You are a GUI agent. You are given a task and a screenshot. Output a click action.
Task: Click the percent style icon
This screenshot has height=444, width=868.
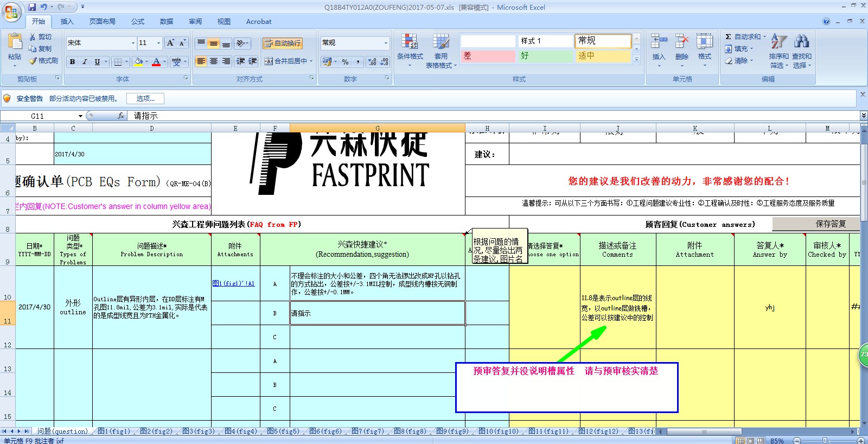346,62
